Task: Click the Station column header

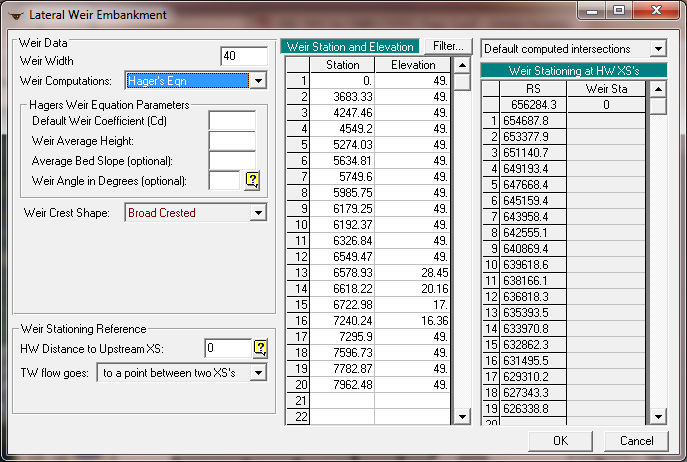Action: 342,65
